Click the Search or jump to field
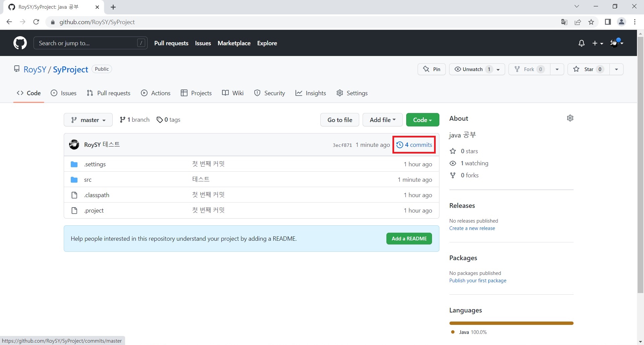 [91, 43]
